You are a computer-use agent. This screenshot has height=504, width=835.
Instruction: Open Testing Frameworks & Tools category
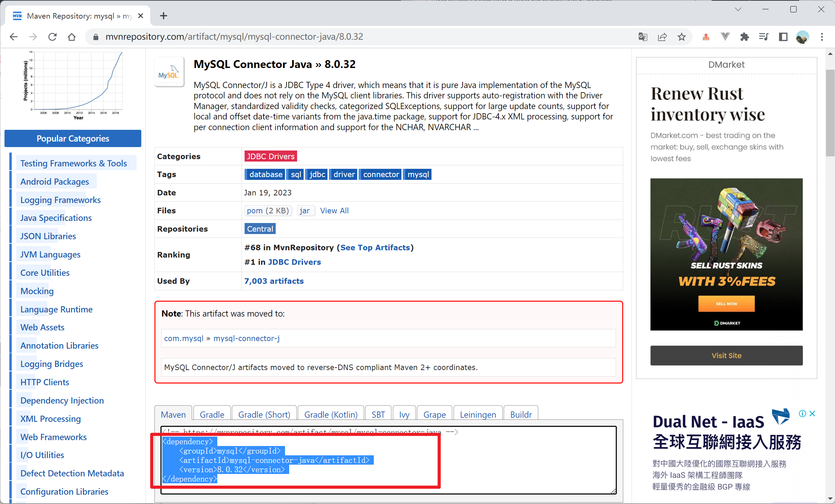coord(74,163)
